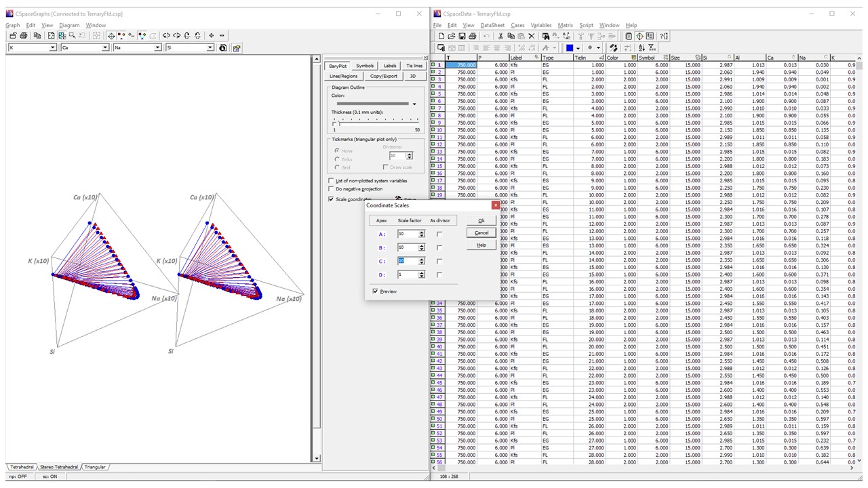Image resolution: width=868 pixels, height=488 pixels.
Task: Click the Delete X icon in CSpaceData toolbar
Action: pos(531,36)
